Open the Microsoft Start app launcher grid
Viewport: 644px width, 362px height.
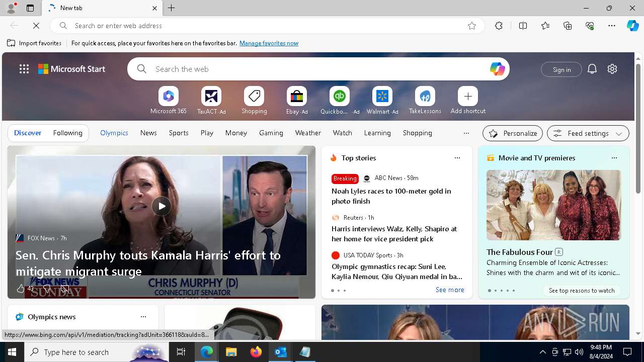24,69
